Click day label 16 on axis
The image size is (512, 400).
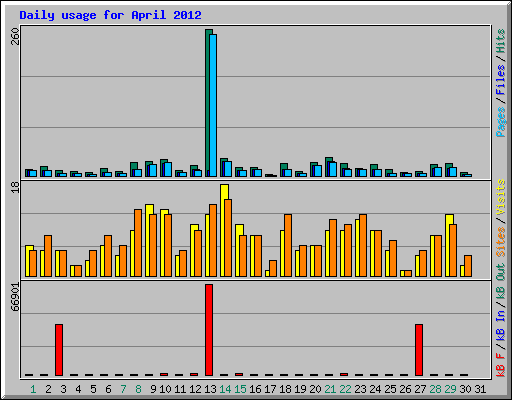coord(255,389)
